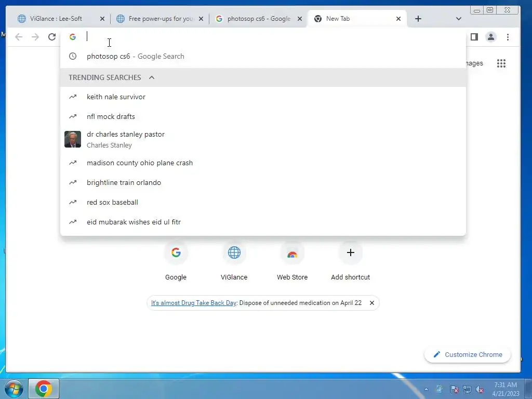Choose red sox baseball suggestion

click(x=263, y=202)
